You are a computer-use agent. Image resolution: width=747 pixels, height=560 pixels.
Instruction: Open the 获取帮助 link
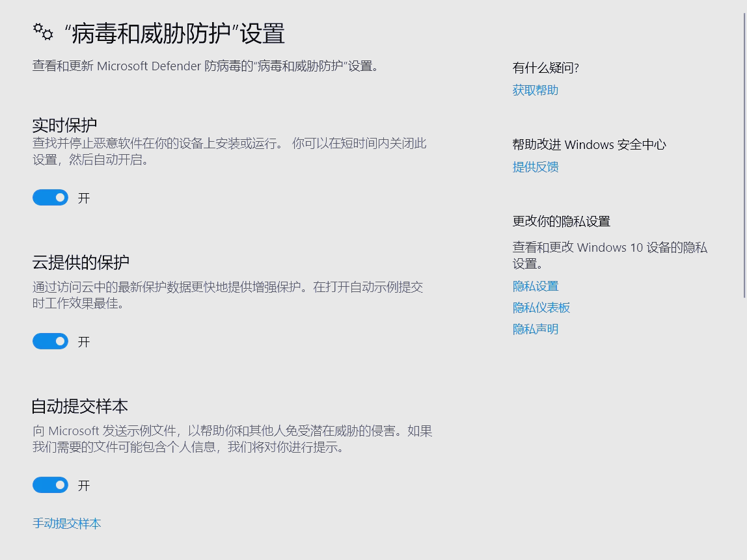click(535, 90)
